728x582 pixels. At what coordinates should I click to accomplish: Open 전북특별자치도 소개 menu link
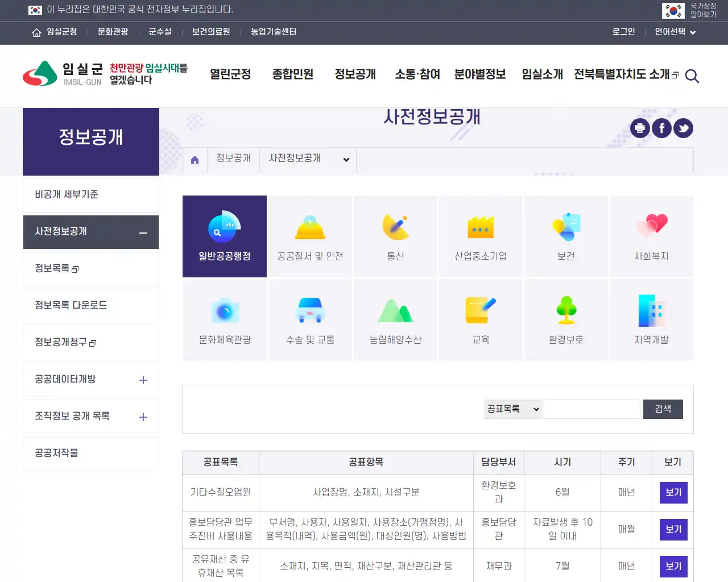[626, 74]
